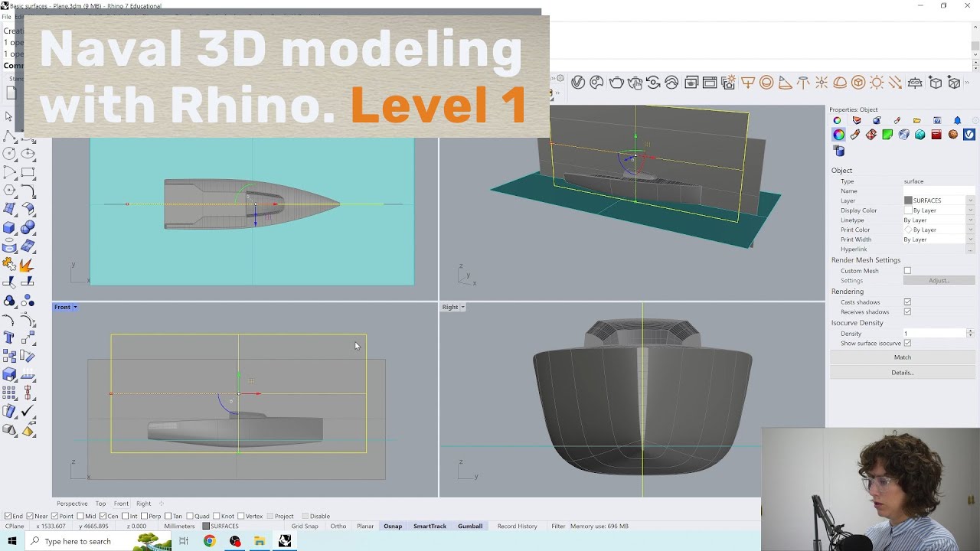Image resolution: width=980 pixels, height=551 pixels.
Task: Click the Details... button
Action: click(x=903, y=373)
